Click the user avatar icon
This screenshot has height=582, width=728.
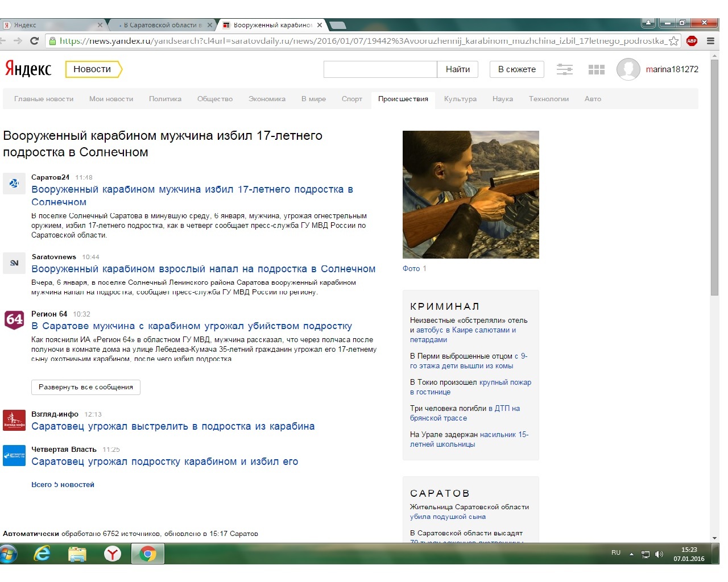click(x=628, y=69)
